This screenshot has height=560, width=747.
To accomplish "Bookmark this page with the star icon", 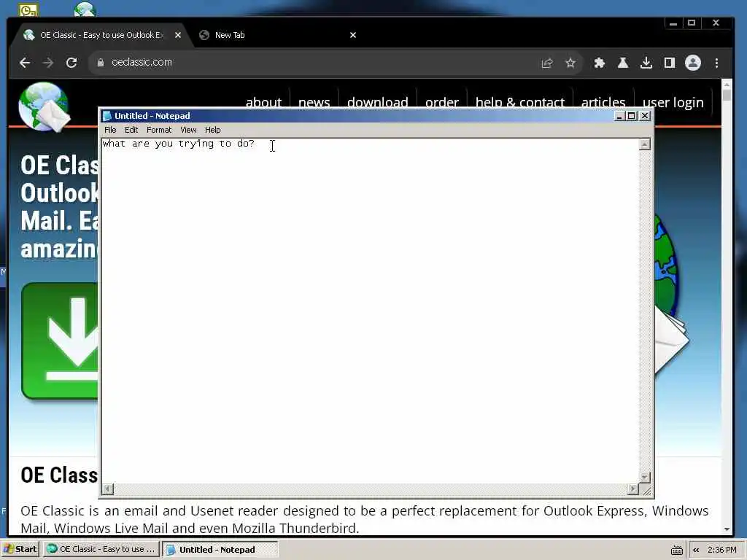I will [570, 63].
